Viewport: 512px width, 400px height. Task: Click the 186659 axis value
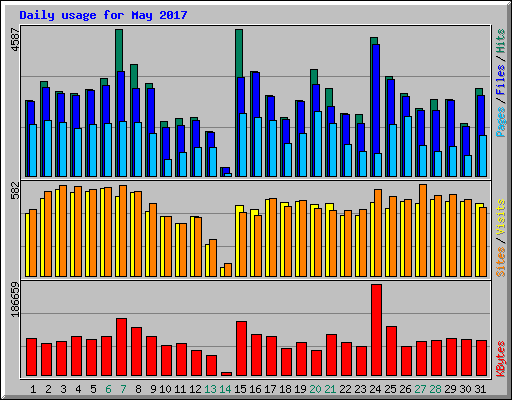(x=15, y=299)
